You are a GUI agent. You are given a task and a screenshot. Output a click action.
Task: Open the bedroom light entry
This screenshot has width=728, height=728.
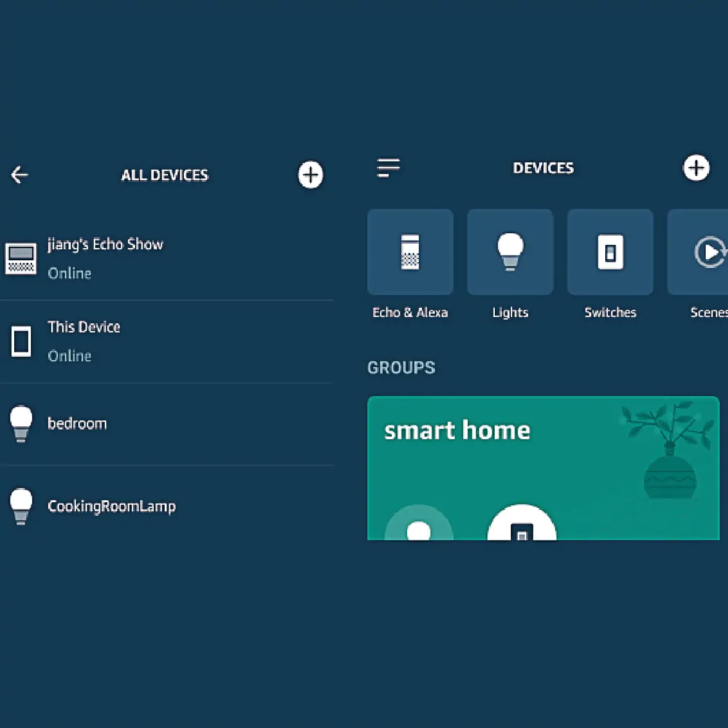click(x=77, y=424)
